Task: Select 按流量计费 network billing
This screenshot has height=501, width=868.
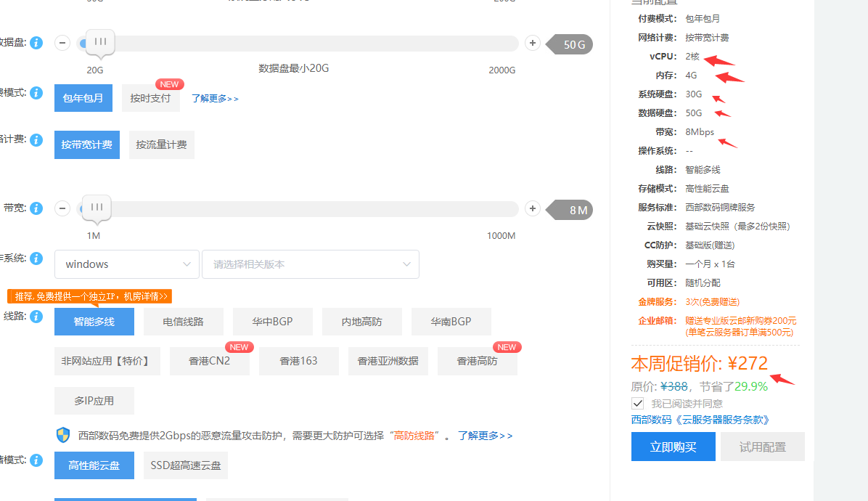Action: [162, 145]
